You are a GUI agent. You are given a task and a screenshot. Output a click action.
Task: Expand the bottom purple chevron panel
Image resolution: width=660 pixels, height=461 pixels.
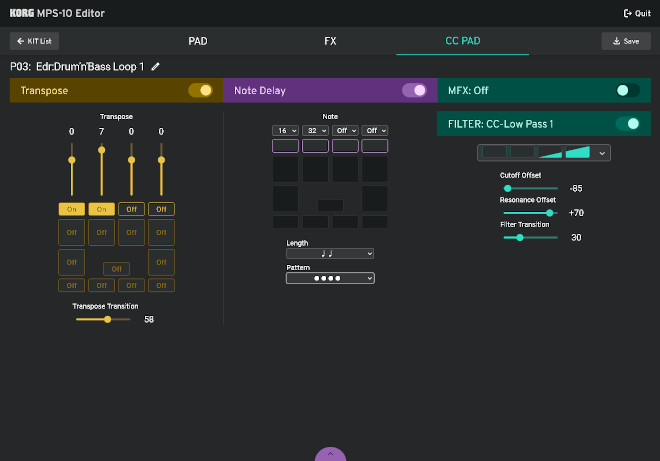click(330, 454)
